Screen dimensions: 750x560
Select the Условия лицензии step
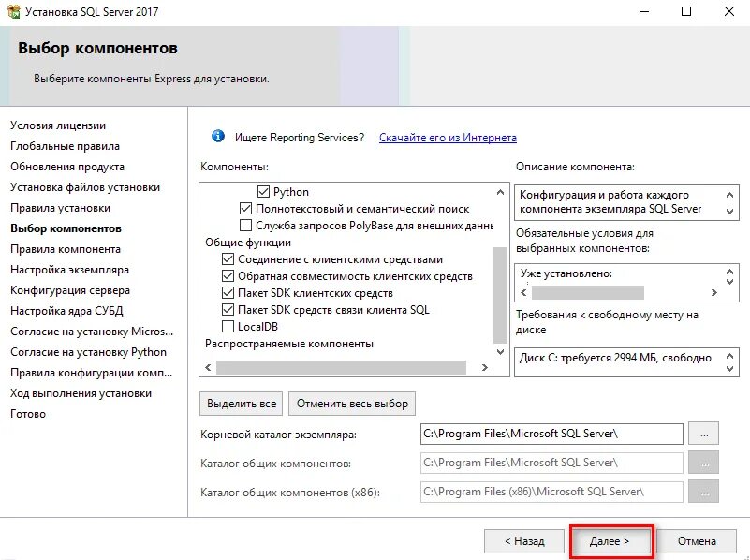58,125
